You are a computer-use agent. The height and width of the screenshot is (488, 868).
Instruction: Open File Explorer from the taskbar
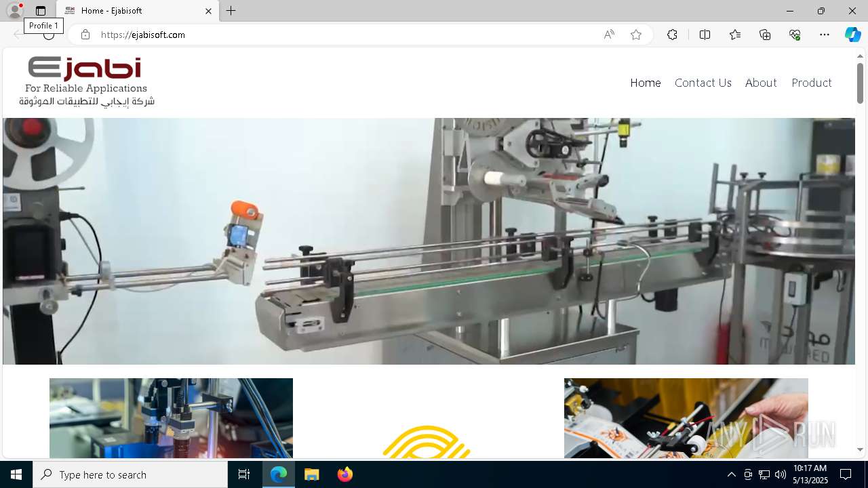click(x=312, y=474)
